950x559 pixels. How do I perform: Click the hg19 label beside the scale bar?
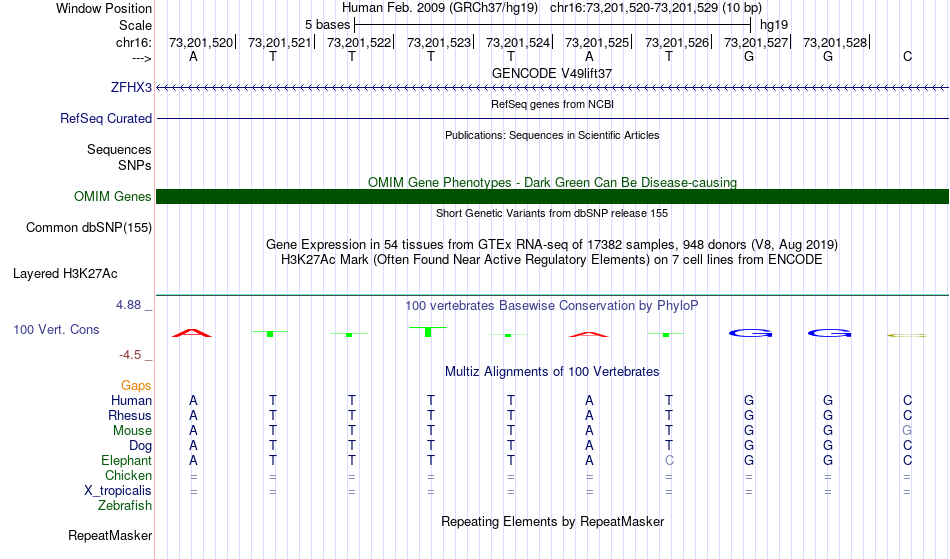(x=774, y=25)
